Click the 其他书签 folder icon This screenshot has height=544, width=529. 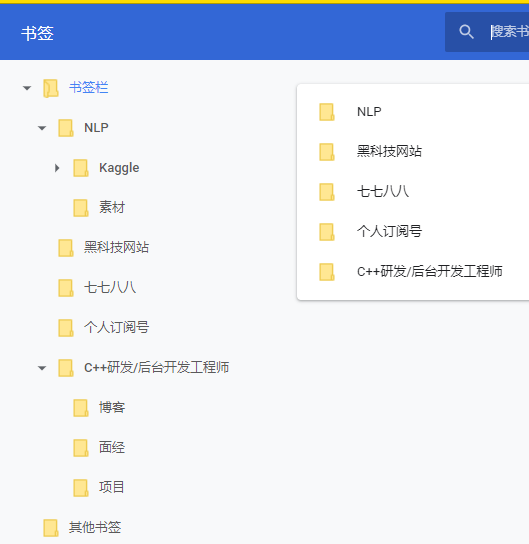(x=51, y=528)
